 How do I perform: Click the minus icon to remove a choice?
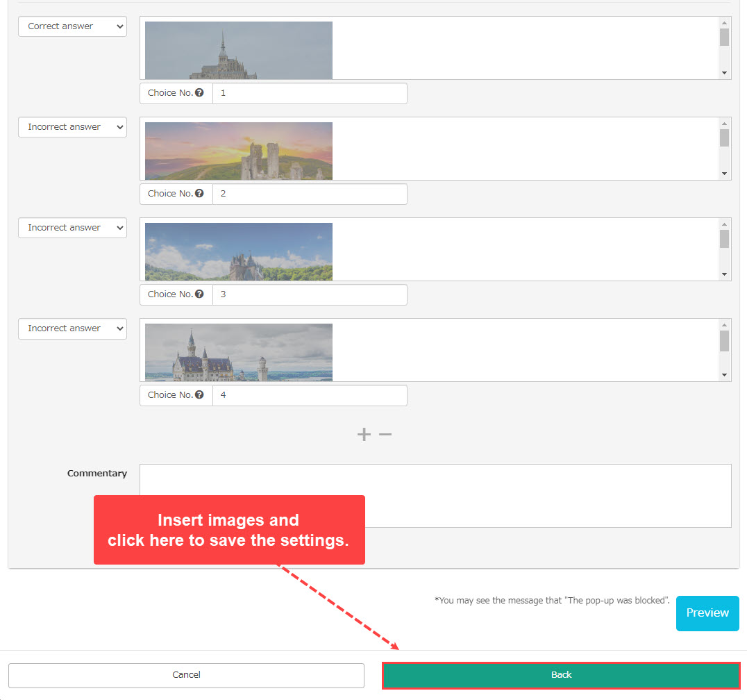(x=385, y=435)
